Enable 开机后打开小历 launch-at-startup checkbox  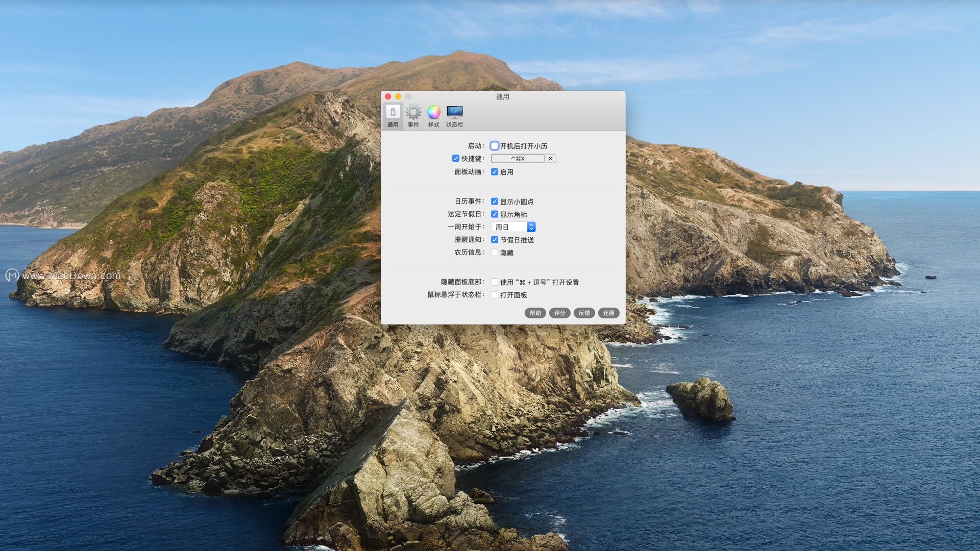pos(495,146)
